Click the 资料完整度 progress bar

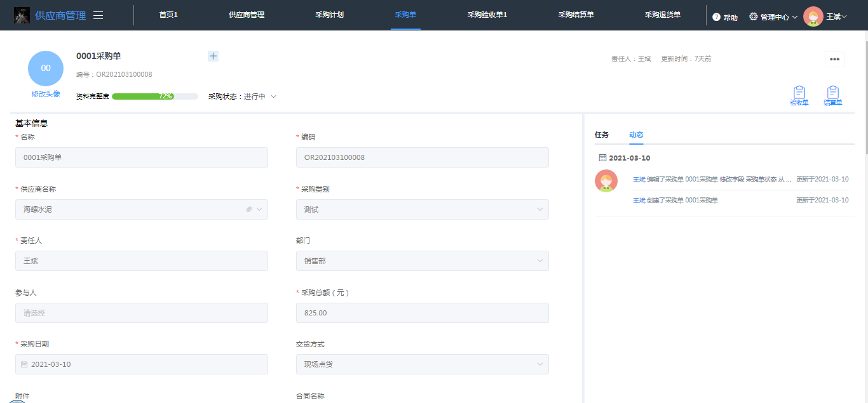coord(155,96)
